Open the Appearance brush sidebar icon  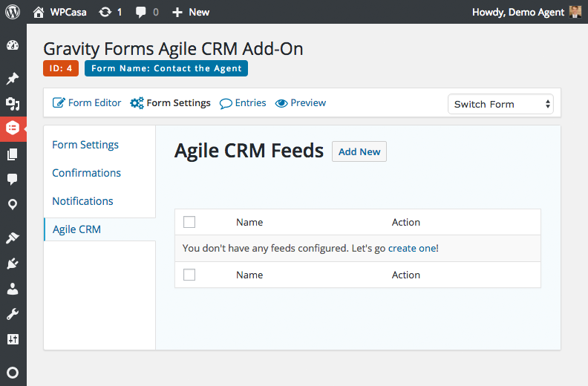(13, 238)
